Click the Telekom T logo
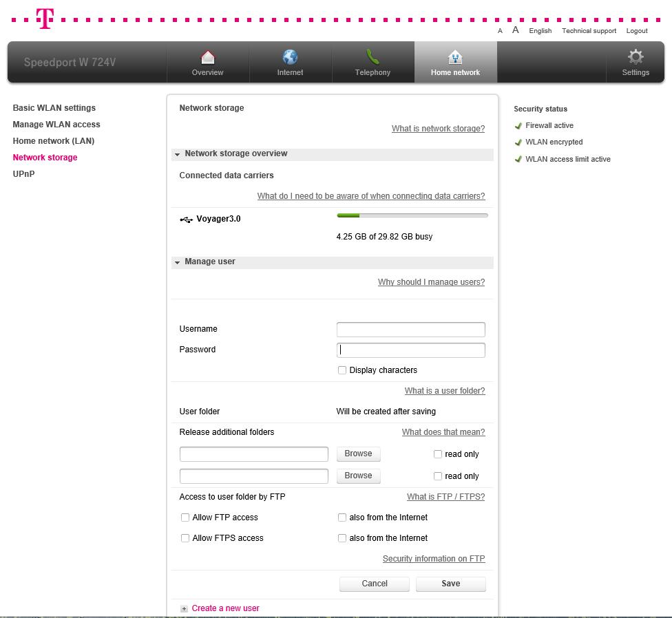672x618 pixels. 45,19
